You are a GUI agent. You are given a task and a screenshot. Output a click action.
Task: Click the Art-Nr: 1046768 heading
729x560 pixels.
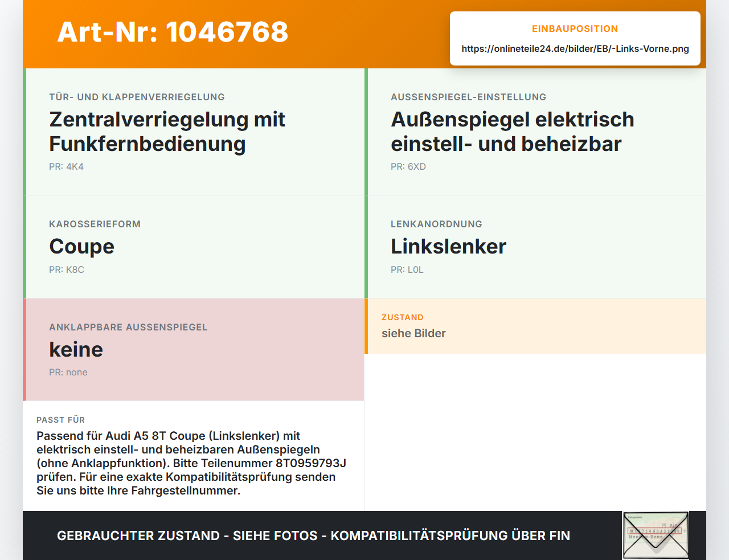(173, 32)
